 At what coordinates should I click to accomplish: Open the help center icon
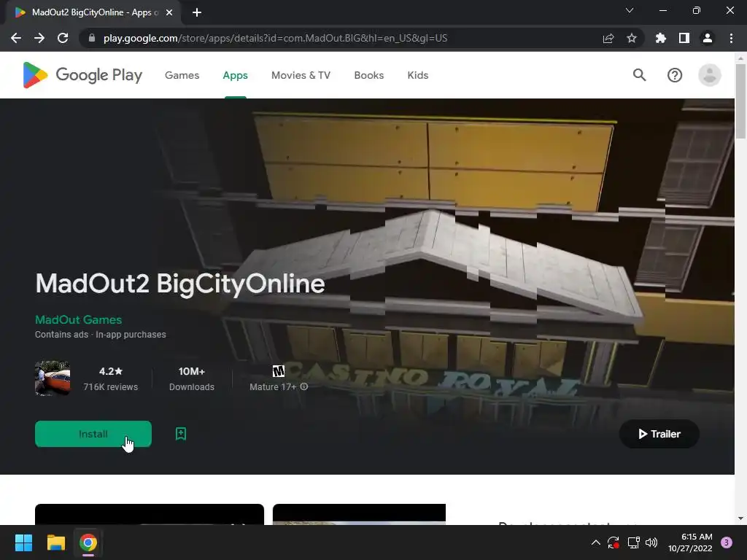(x=675, y=75)
